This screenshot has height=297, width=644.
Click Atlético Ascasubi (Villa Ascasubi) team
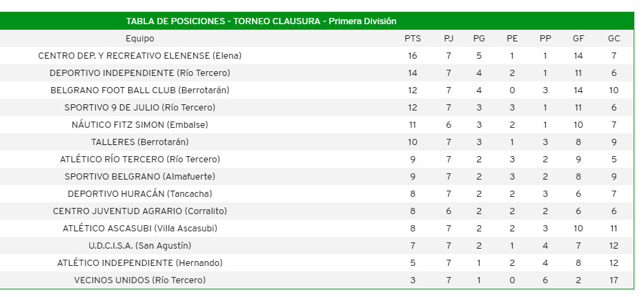(x=139, y=229)
